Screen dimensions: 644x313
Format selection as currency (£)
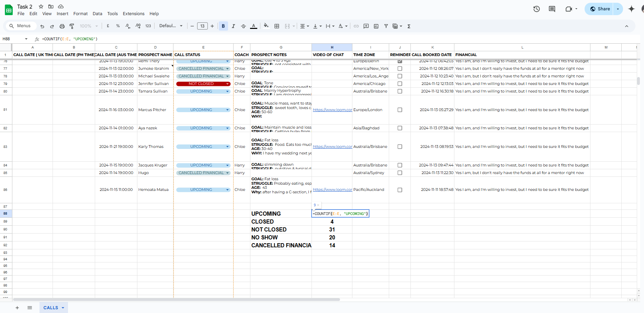(x=108, y=26)
